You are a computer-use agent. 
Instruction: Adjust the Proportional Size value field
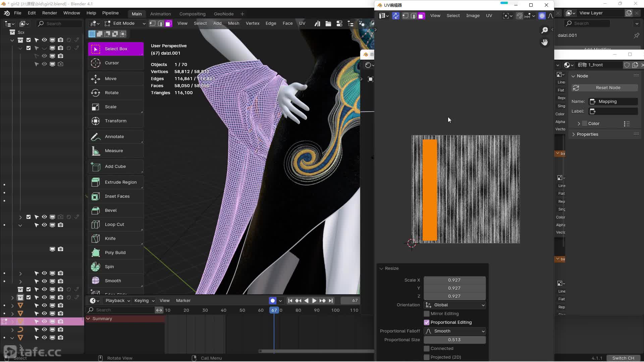click(454, 340)
